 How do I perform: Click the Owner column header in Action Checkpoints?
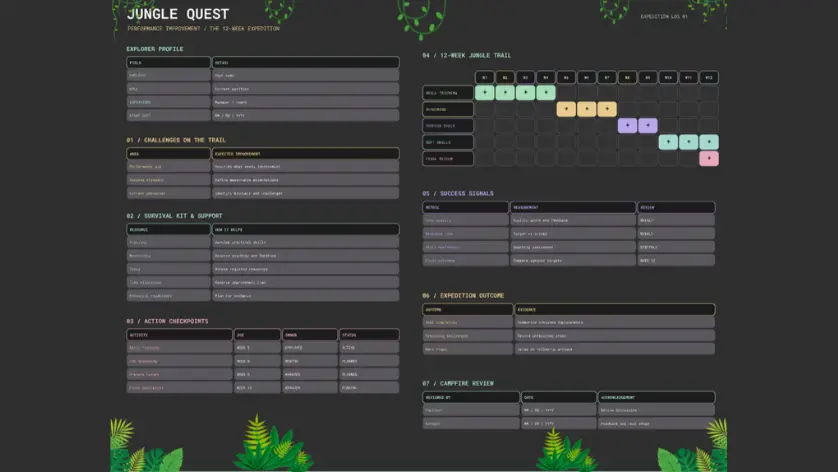(310, 335)
